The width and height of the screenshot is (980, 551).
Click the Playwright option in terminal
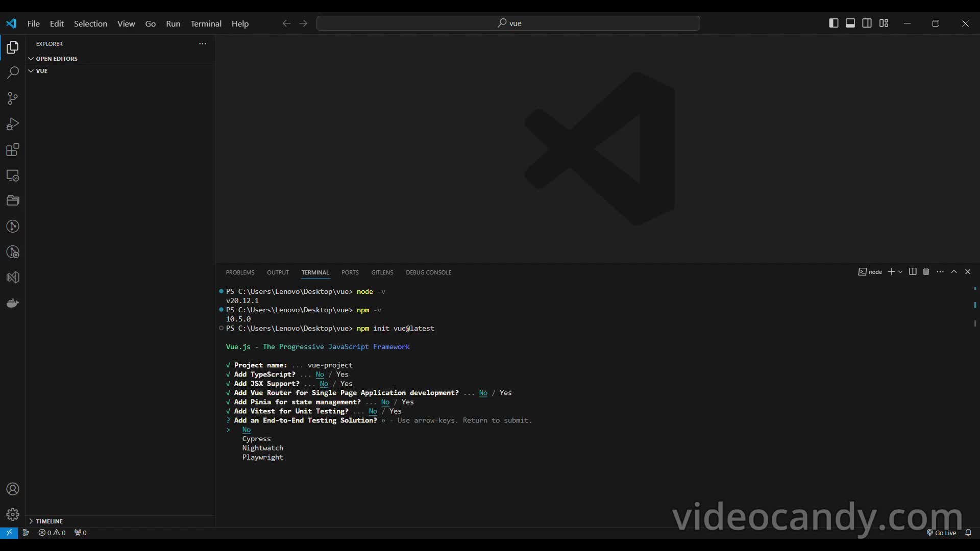[262, 457]
